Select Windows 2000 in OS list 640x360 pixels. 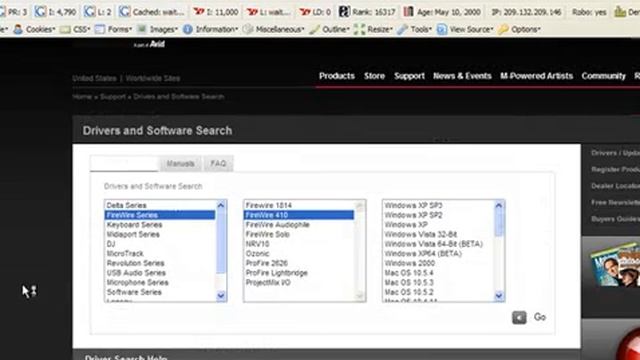tap(438, 263)
